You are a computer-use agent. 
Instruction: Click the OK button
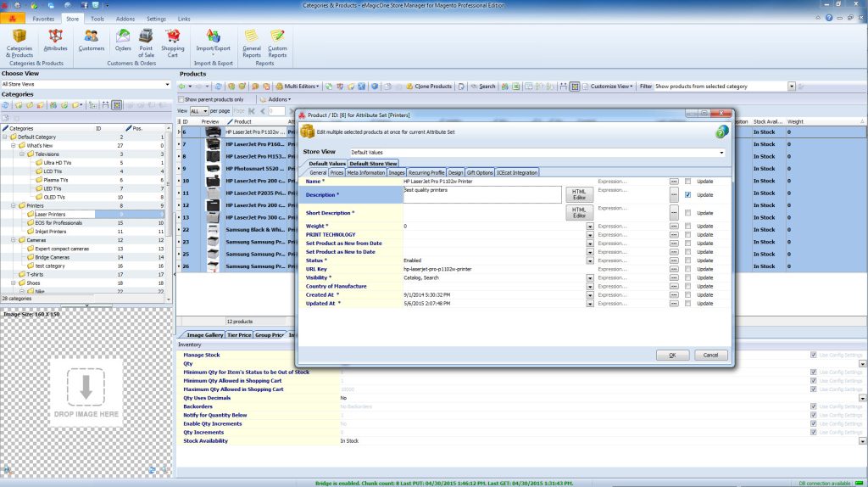(x=672, y=355)
